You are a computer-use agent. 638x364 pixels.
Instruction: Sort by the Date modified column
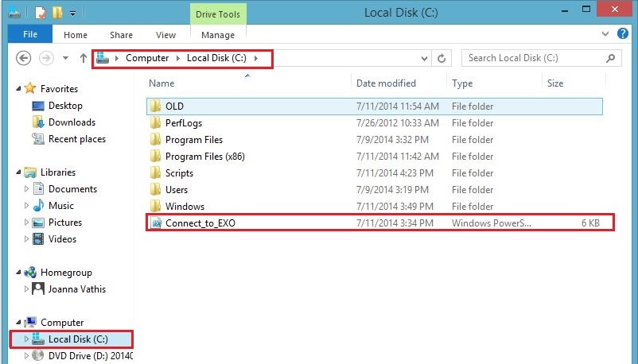tap(386, 83)
